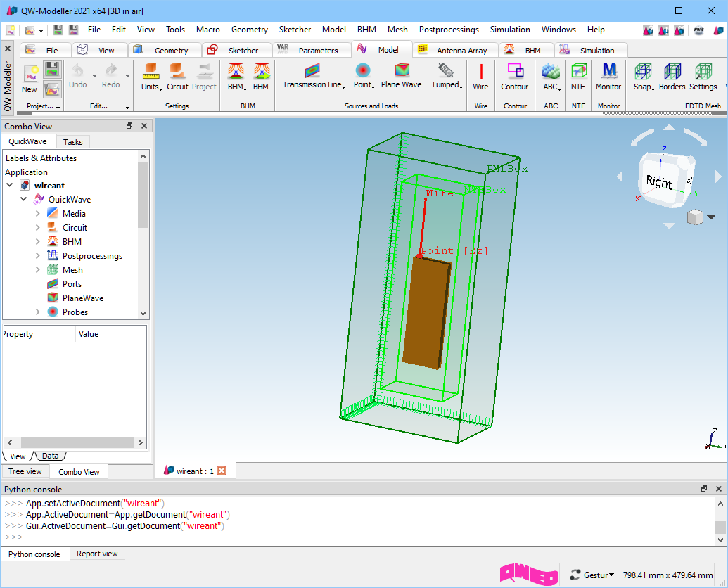Screen dimensions: 728x588
Task: Select the Transmission Line source tool
Action: coord(314,77)
